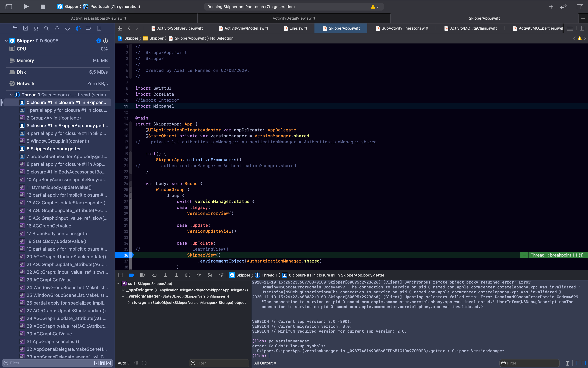Image resolution: width=588 pixels, height=368 pixels.
Task: Select the Network gauge row
Action: (58, 83)
